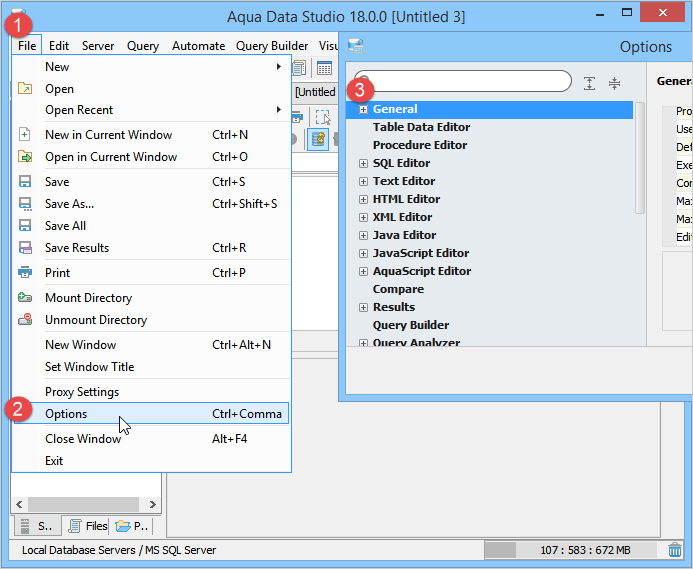Image resolution: width=693 pixels, height=569 pixels.
Task: Select the General label in options tree
Action: click(395, 109)
